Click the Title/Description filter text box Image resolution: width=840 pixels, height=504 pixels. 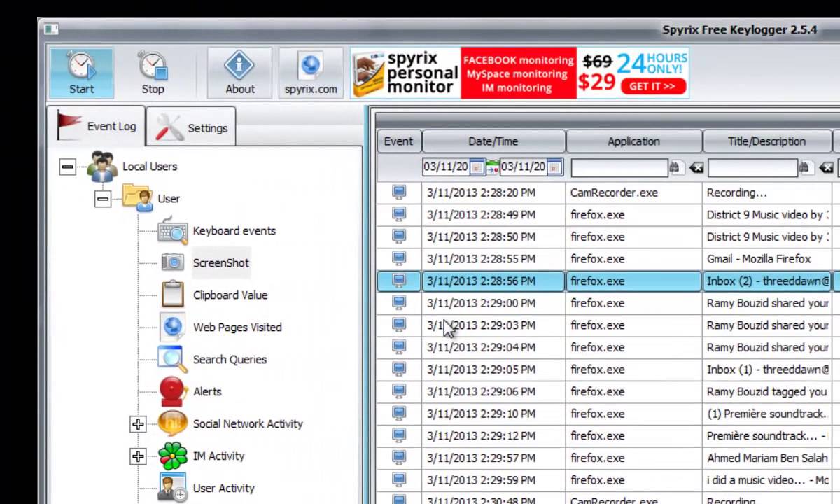(x=752, y=167)
